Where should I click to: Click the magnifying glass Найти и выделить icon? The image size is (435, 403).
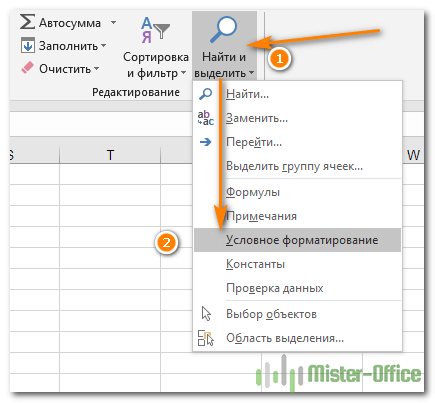click(x=223, y=30)
